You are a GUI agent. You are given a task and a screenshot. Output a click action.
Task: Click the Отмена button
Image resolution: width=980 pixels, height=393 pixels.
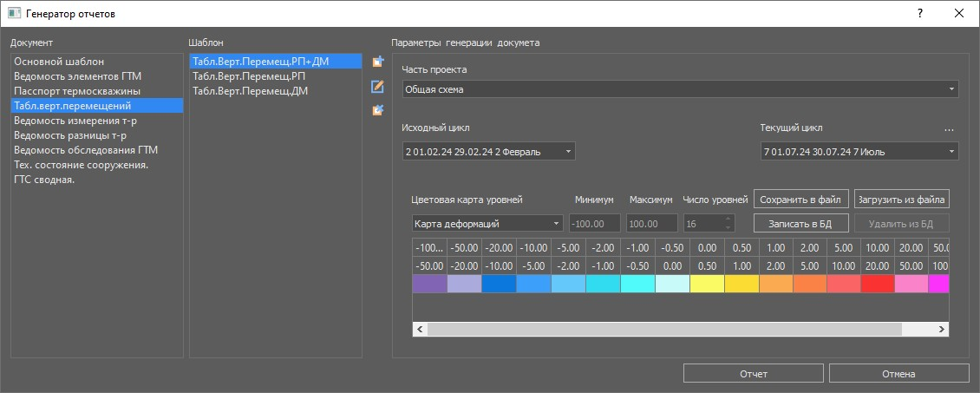point(898,374)
